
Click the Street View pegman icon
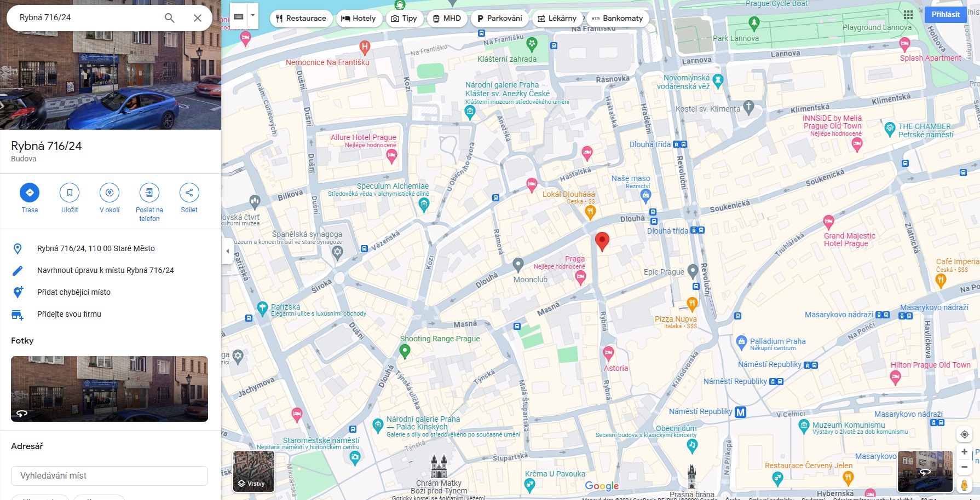[965, 485]
